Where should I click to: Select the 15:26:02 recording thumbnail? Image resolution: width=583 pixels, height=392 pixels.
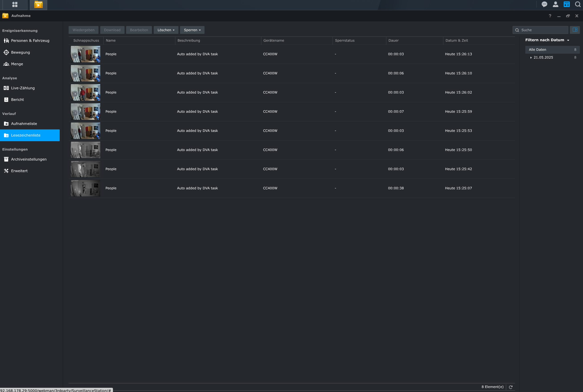point(86,92)
